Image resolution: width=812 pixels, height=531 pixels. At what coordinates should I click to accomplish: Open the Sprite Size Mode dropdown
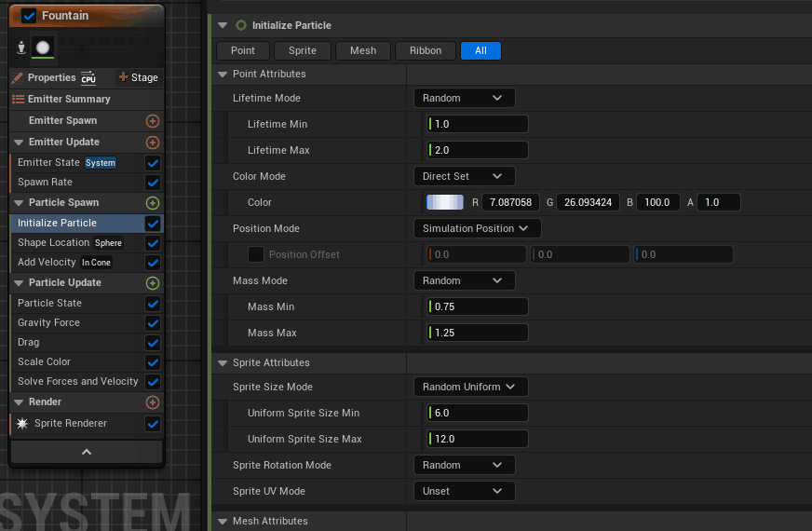[x=470, y=387]
